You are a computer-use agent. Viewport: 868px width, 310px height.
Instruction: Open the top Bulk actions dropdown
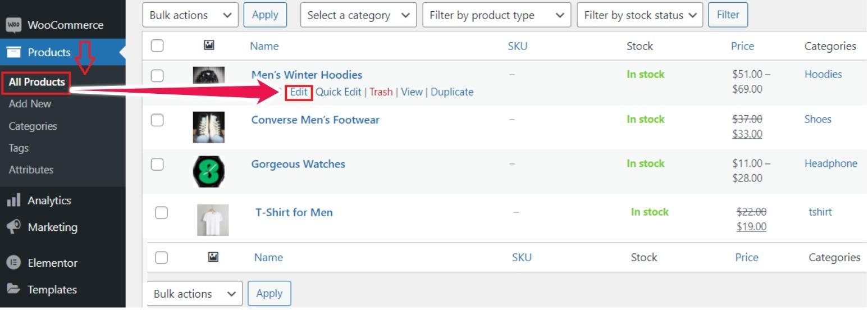tap(190, 15)
